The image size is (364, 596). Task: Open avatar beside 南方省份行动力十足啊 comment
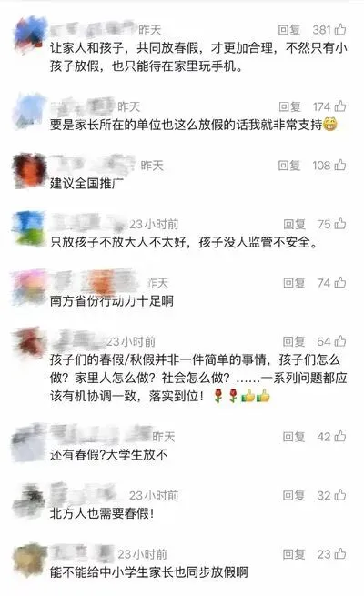point(30,288)
